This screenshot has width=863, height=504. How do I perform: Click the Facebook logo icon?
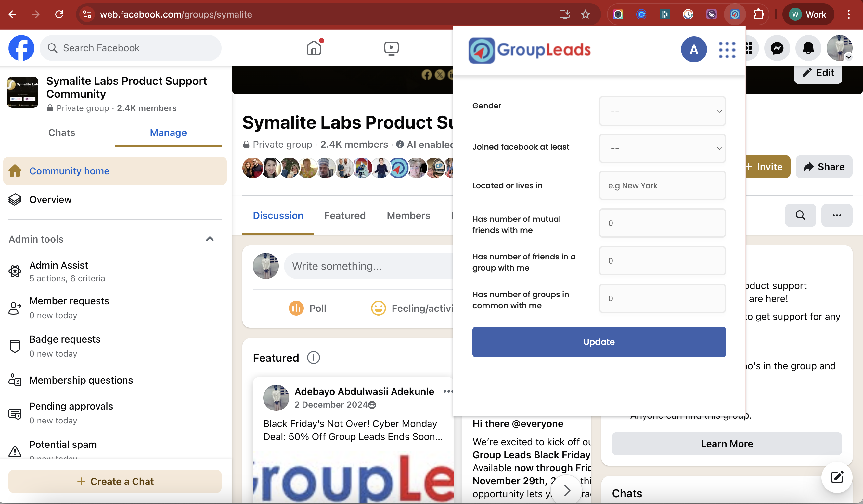(21, 48)
